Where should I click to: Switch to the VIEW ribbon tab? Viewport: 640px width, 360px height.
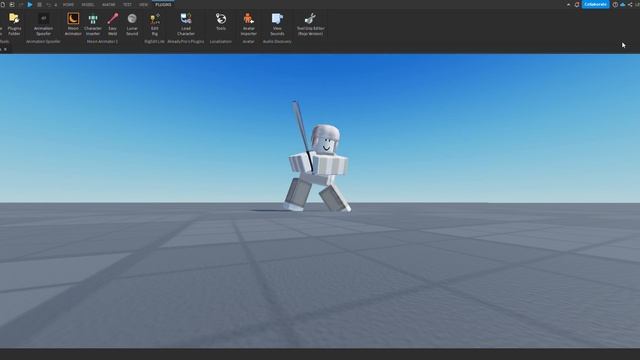[143, 4]
